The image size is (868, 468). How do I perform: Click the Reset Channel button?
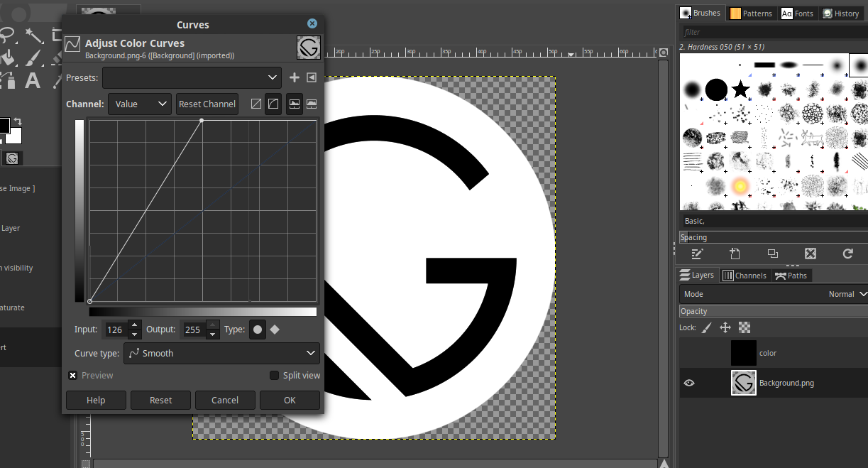207,104
